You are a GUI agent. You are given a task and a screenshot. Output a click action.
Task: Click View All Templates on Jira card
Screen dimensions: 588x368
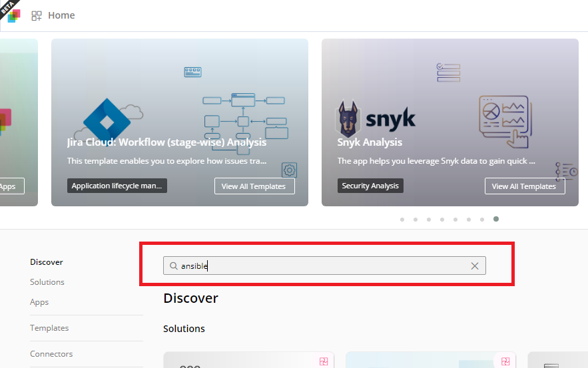(254, 186)
